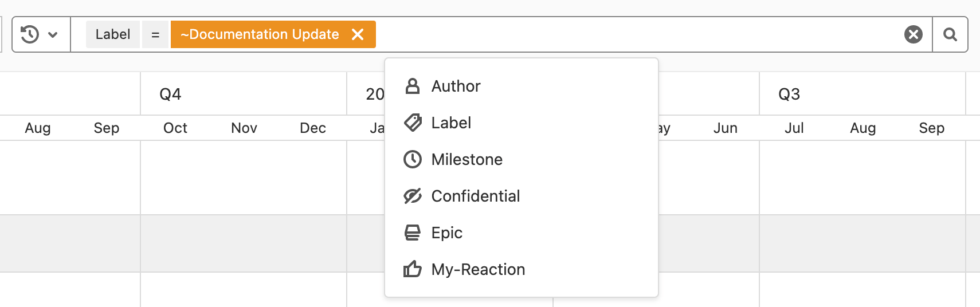The image size is (980, 307).
Task: Open the recent searches history icon
Action: 30,34
